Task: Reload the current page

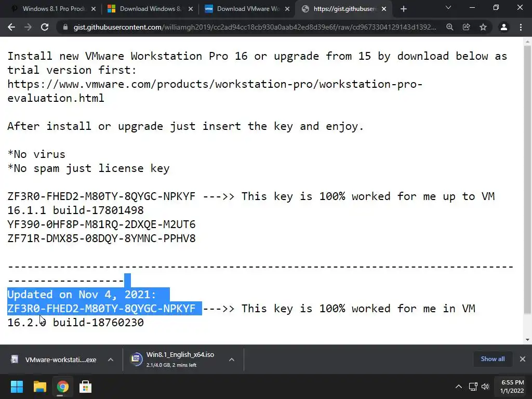Action: pos(45,27)
